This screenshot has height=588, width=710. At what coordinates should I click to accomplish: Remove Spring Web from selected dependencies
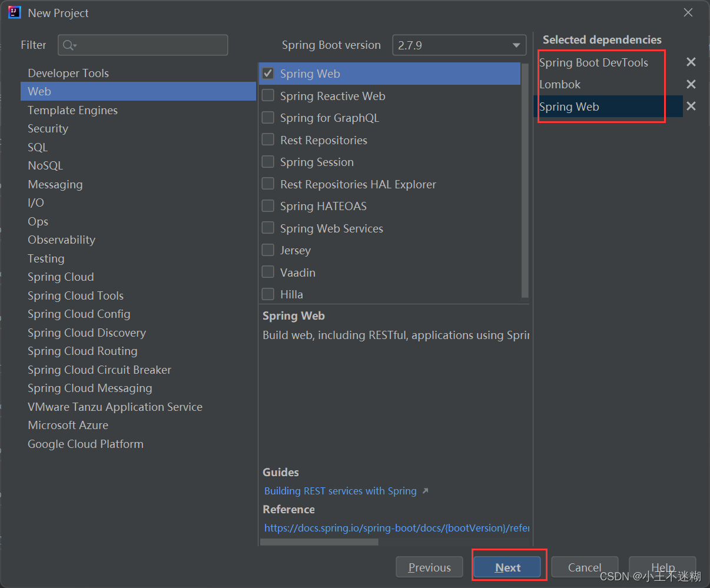tap(691, 107)
